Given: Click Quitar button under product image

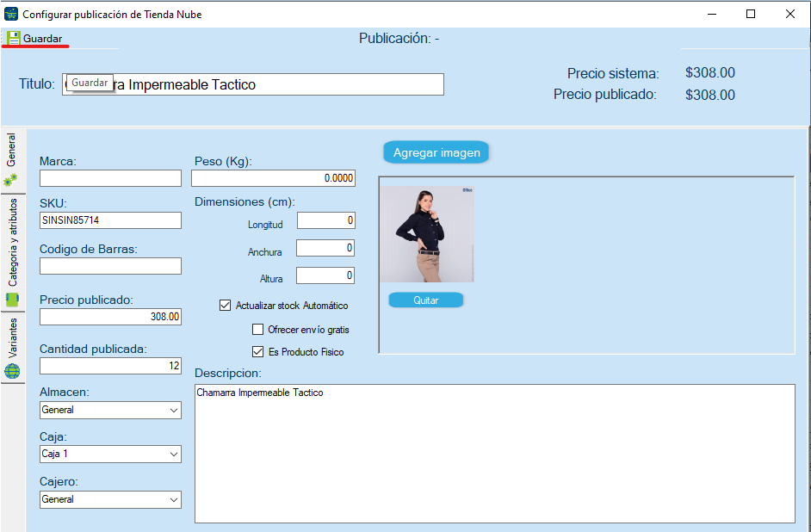Looking at the screenshot, I should [425, 300].
